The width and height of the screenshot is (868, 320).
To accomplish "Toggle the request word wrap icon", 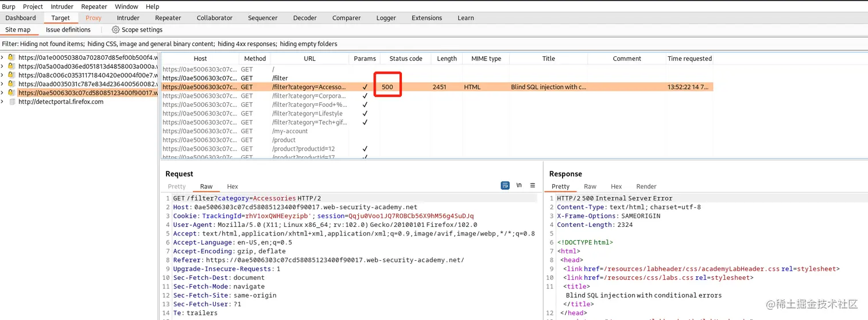I will 505,186.
